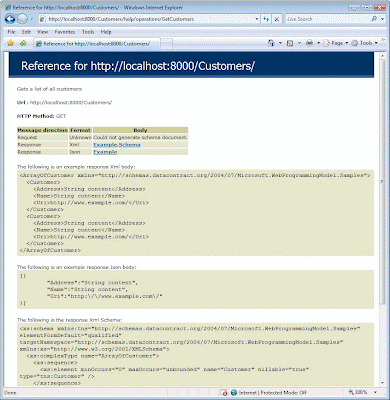Viewport: 390px width, 400px height.
Task: Click the Internet zone globe icon
Action: (x=234, y=393)
